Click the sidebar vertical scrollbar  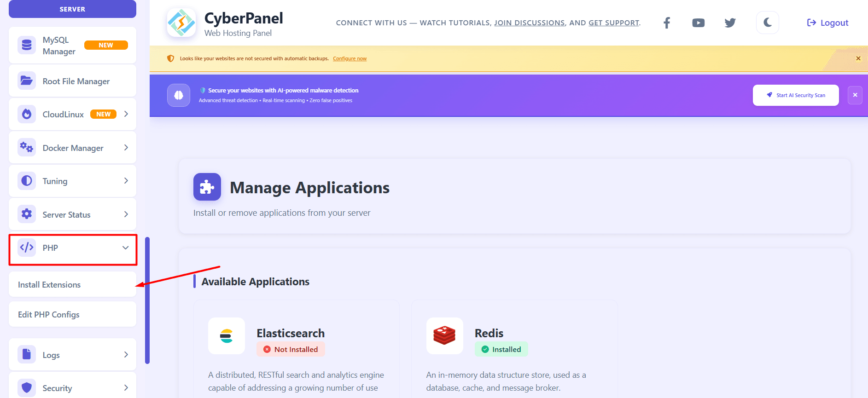point(147,300)
